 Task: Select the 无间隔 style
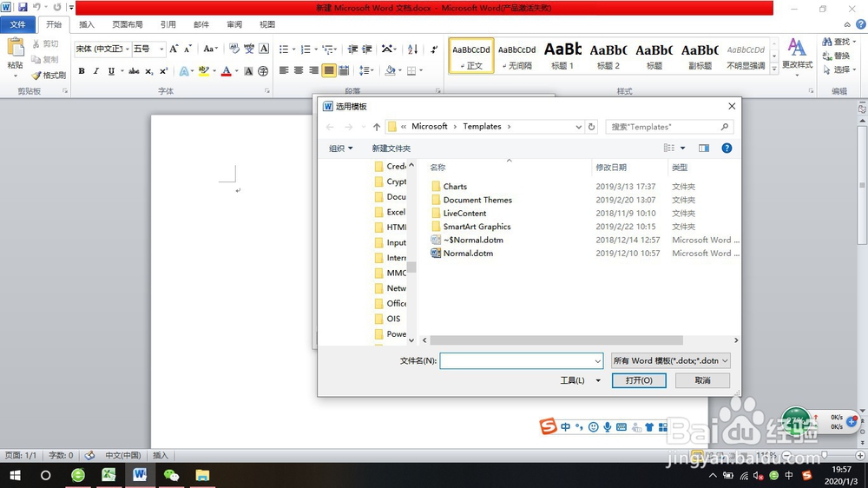click(x=516, y=56)
